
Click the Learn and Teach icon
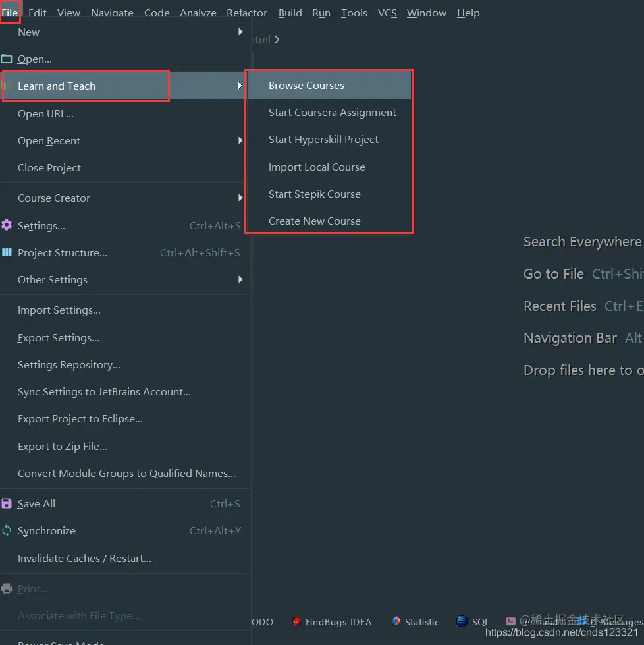[x=6, y=86]
